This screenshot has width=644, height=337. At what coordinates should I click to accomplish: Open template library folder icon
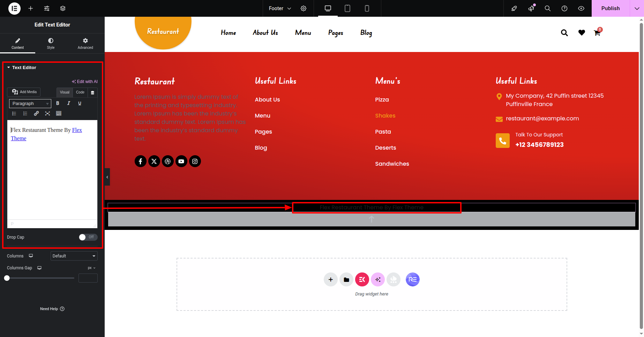pyautogui.click(x=346, y=279)
